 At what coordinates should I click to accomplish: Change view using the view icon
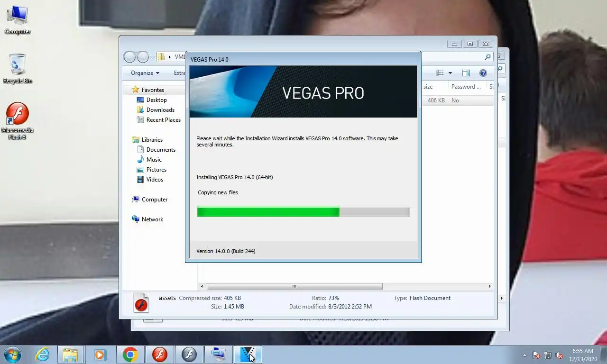[440, 73]
